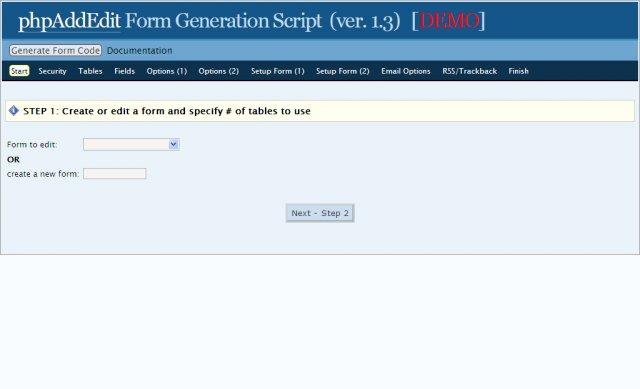
Task: Go to the Fields step
Action: pyautogui.click(x=124, y=71)
